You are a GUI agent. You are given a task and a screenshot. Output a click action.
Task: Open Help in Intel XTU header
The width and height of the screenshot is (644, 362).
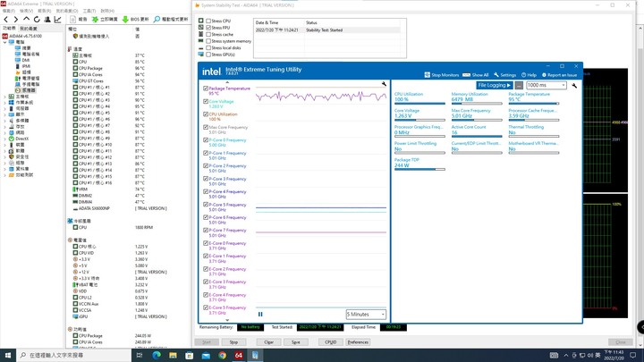tap(529, 75)
